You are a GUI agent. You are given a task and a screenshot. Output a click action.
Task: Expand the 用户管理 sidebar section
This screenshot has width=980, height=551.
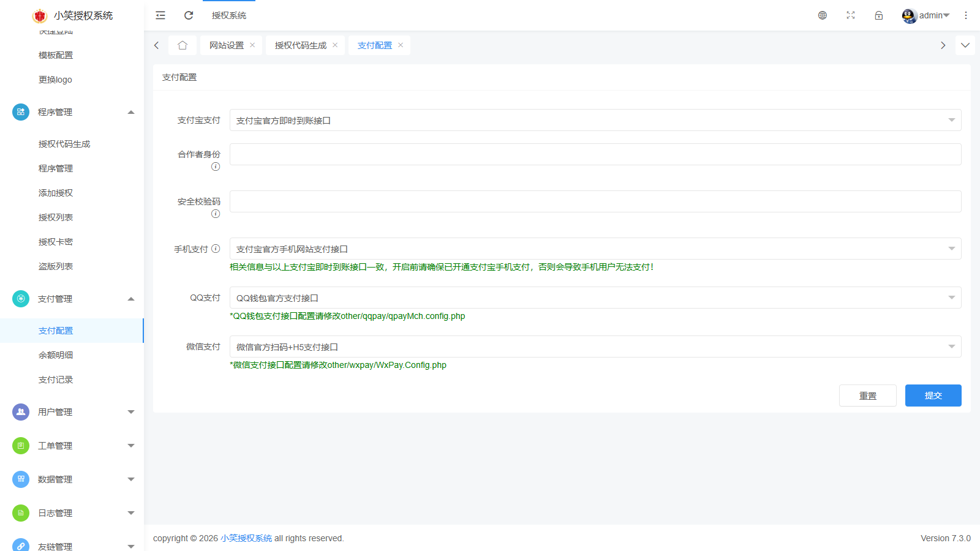coord(72,412)
